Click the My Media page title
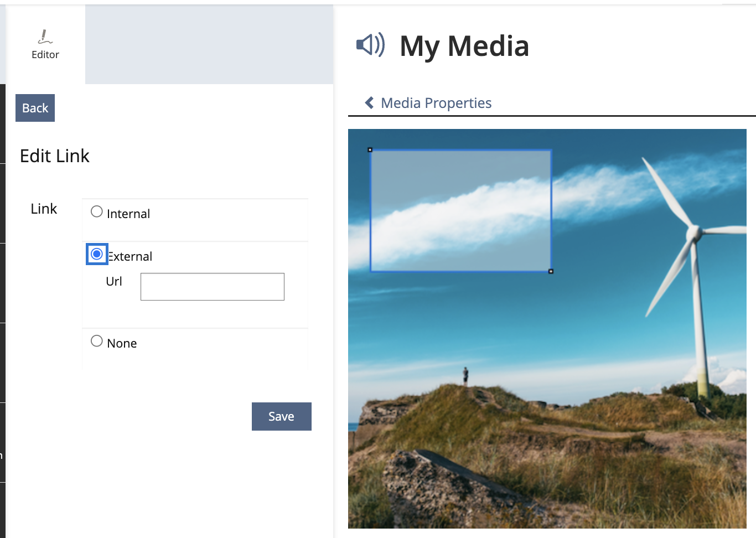Viewport: 756px width, 538px height. 464,46
